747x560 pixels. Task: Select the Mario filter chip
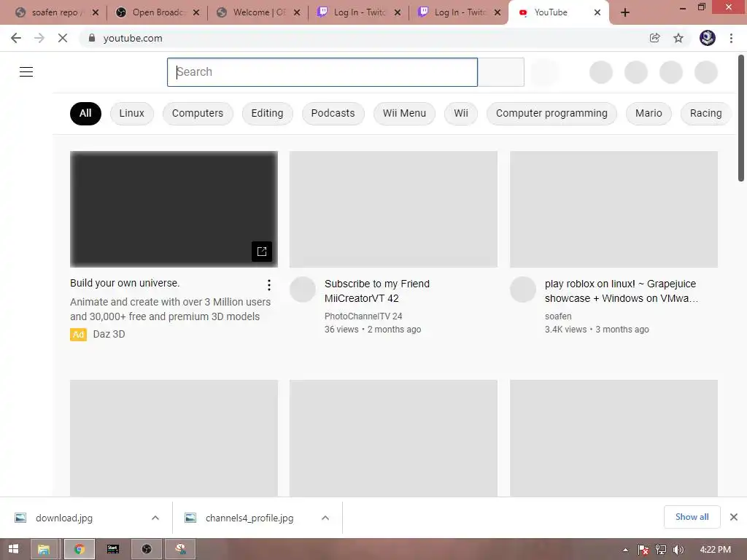(649, 113)
